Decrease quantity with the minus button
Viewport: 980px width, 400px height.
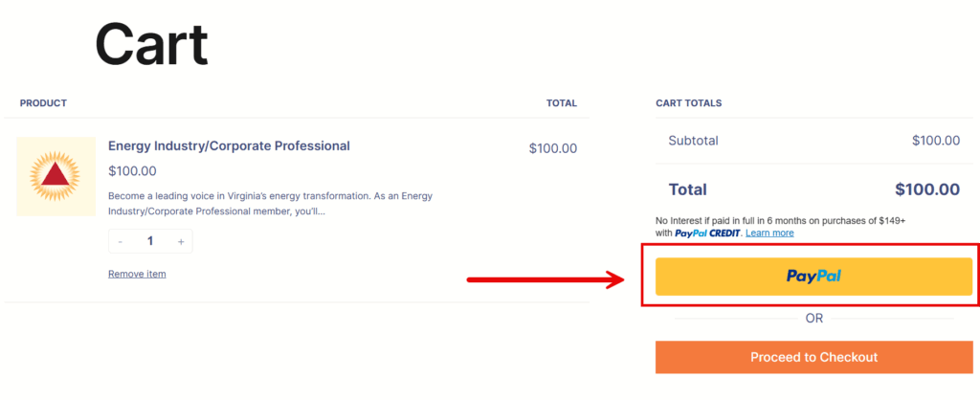click(120, 241)
